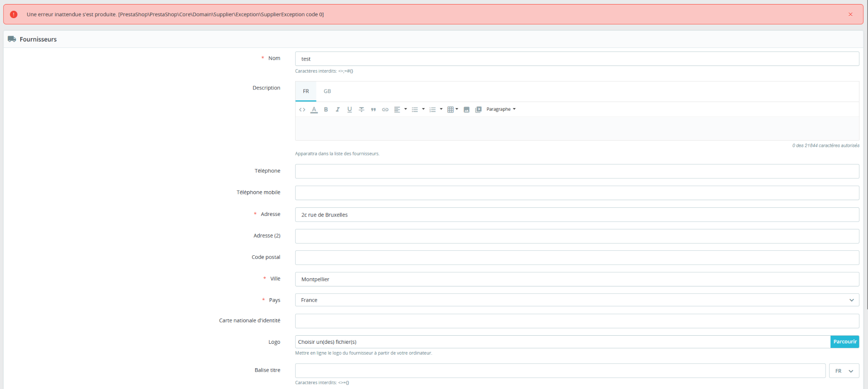Open source code view in the editor

(302, 109)
